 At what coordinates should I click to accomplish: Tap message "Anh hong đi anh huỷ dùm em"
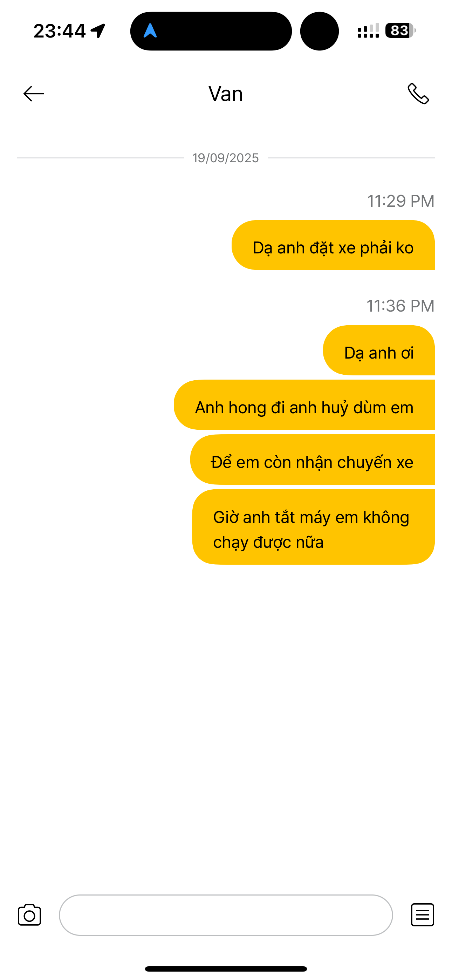point(304,405)
